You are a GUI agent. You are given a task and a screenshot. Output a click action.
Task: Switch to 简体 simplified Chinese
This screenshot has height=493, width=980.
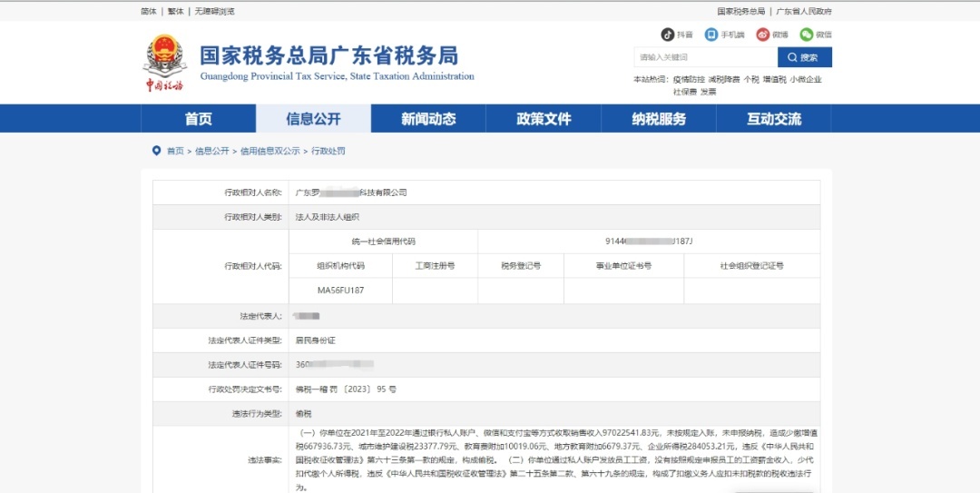click(149, 11)
